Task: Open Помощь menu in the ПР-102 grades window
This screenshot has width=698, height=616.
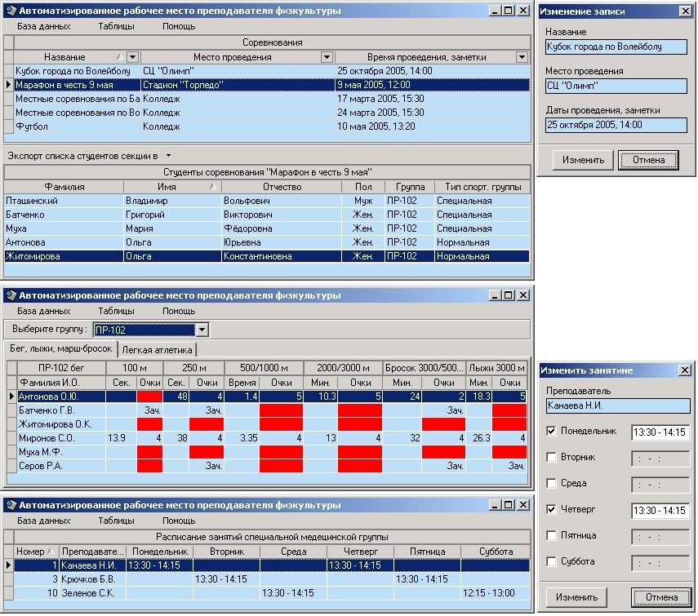Action: pyautogui.click(x=179, y=311)
